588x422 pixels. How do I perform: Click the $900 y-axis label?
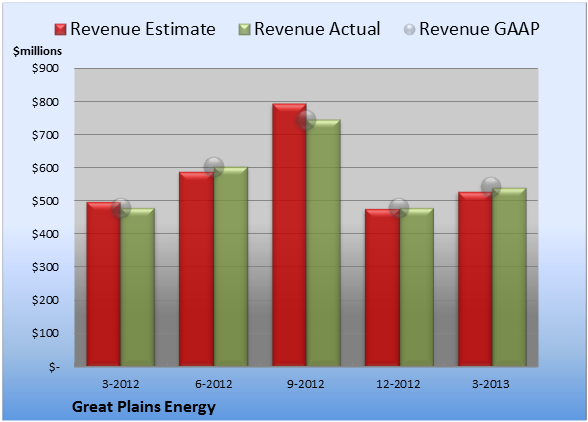tap(45, 68)
